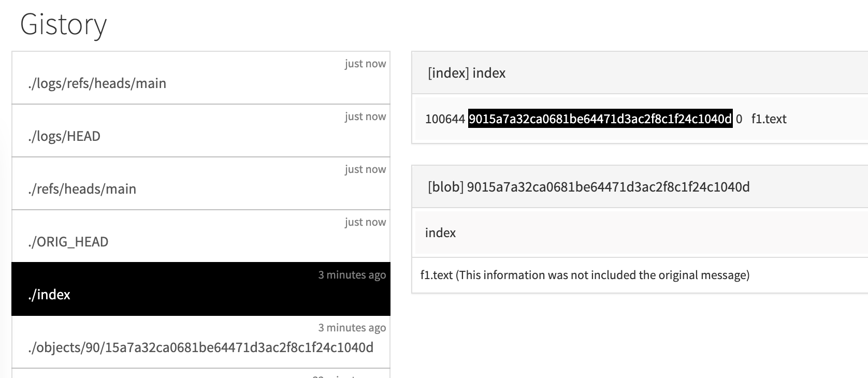Image resolution: width=868 pixels, height=378 pixels.
Task: Click the stage number 0 in index entry
Action: [x=739, y=119]
